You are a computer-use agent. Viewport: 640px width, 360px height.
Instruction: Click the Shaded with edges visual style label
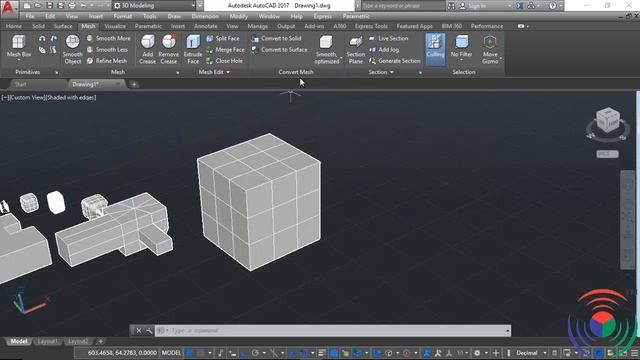(71, 98)
